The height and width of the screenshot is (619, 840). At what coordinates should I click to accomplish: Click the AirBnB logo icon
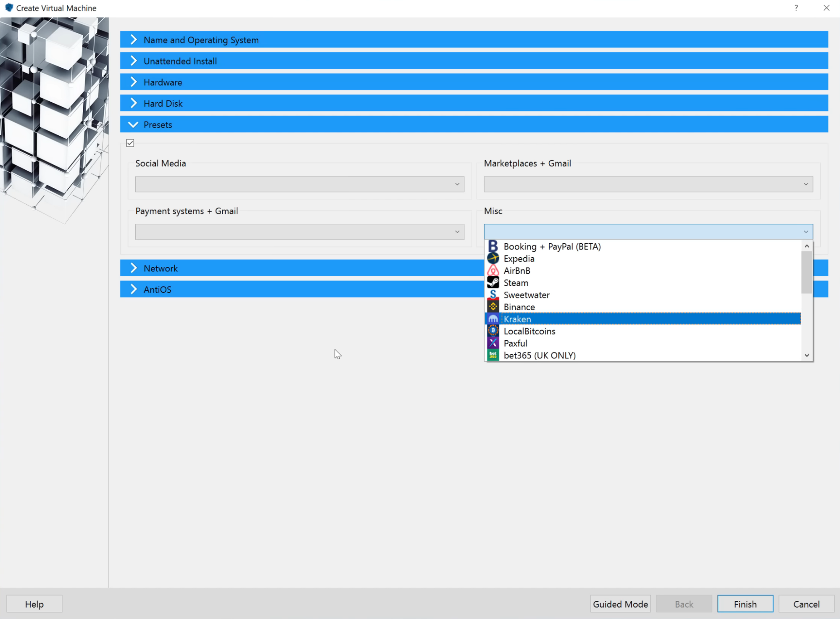493,271
